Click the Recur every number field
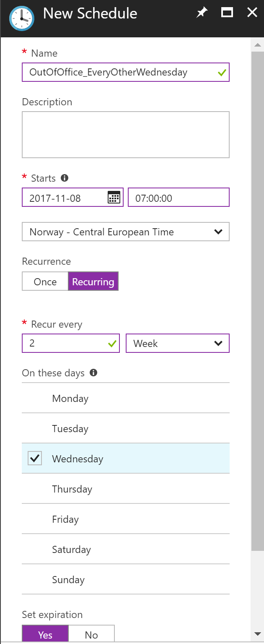Viewport: 264px width, 644px height. (71, 343)
